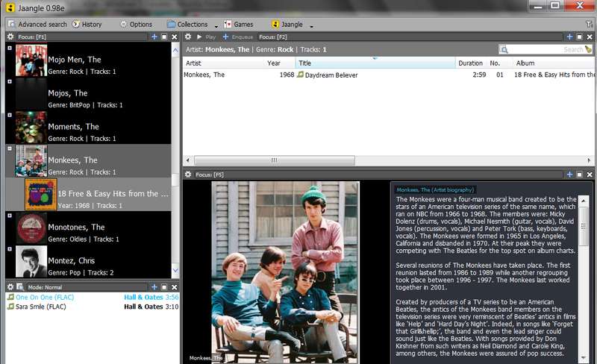Open Advanced search from the toolbar

37,25
